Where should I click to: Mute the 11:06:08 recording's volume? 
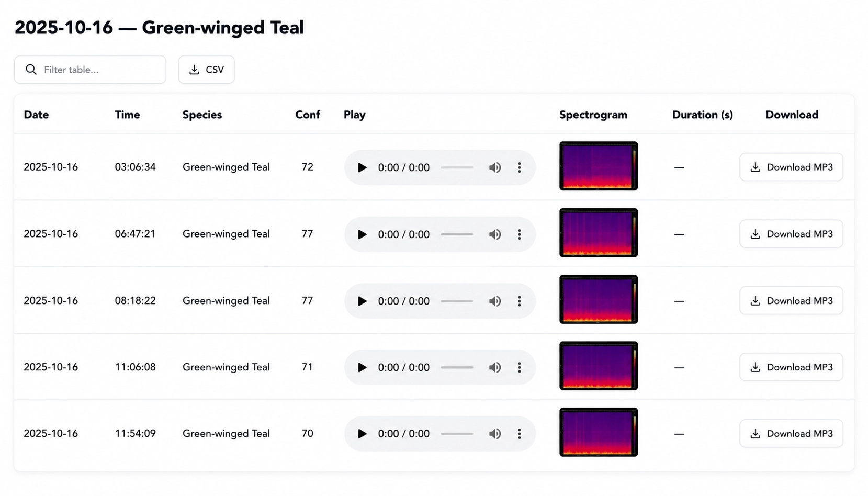[x=495, y=367]
